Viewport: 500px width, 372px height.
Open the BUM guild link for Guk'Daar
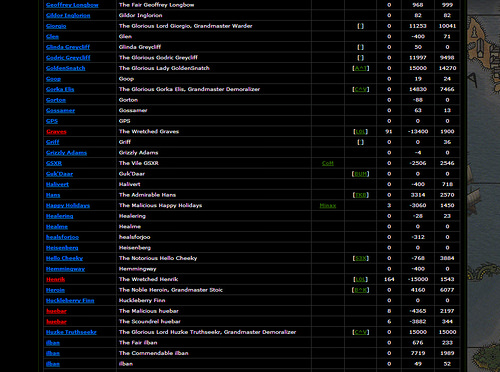(361, 174)
